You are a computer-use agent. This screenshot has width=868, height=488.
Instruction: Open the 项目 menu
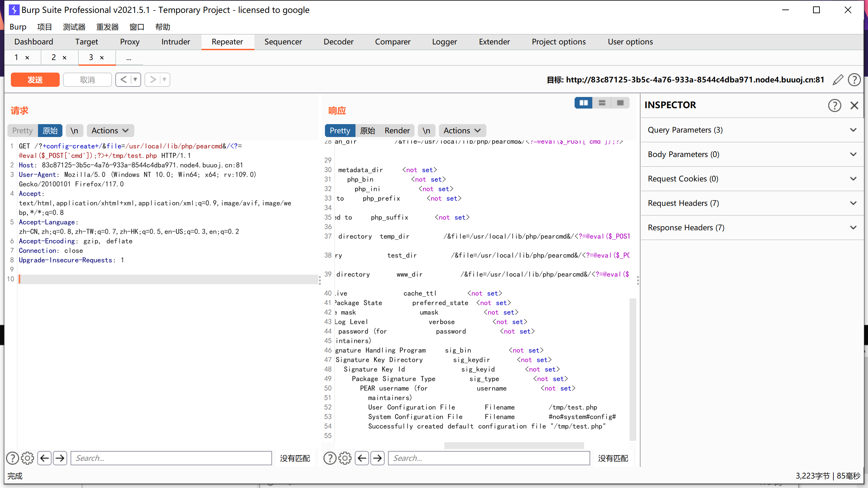[44, 27]
